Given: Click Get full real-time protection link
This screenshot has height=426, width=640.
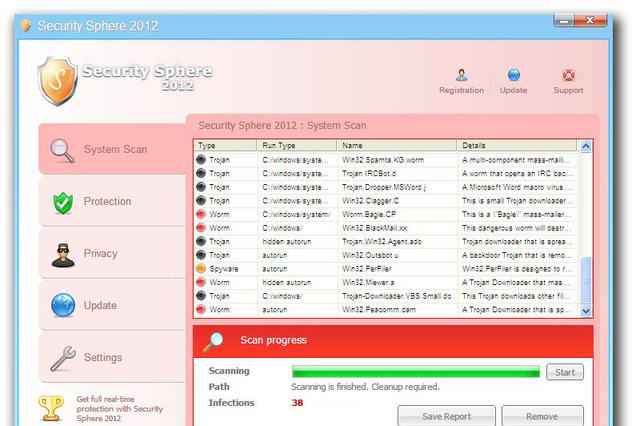Looking at the screenshot, I should click(x=120, y=408).
